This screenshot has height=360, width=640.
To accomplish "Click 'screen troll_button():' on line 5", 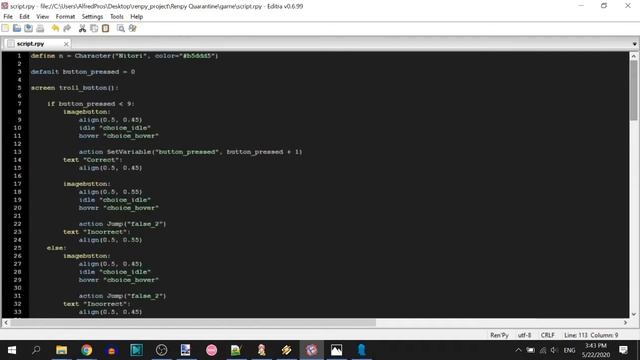I will point(75,88).
